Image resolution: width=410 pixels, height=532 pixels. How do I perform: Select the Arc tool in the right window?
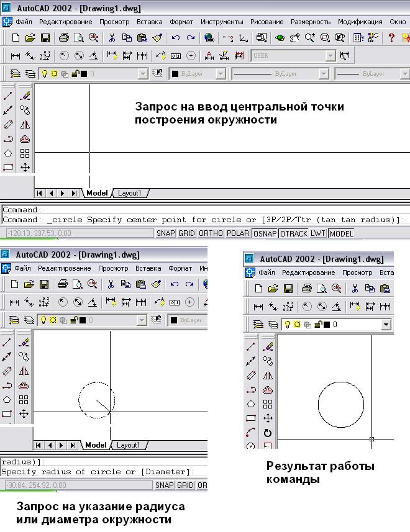(x=251, y=433)
